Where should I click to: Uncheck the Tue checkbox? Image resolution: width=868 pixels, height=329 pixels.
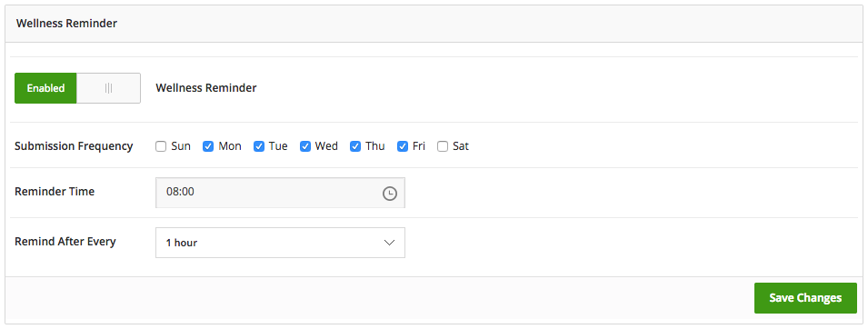(x=259, y=146)
